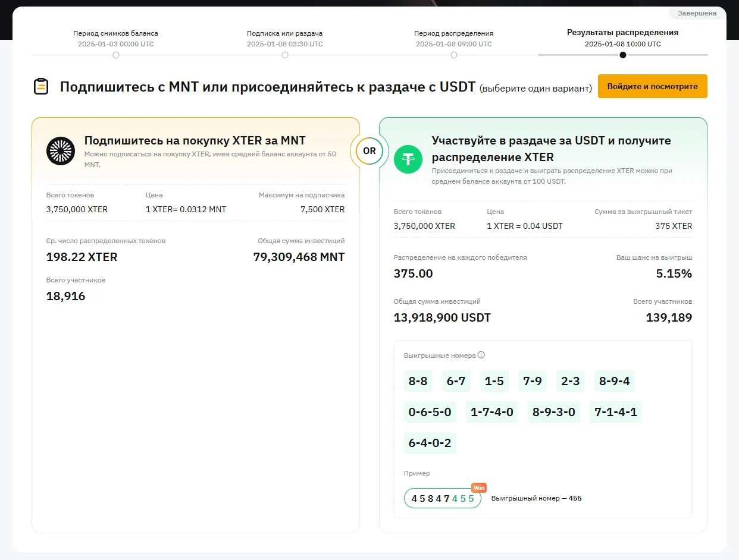The image size is (739, 560).
Task: Click the MNT token logo
Action: [60, 151]
